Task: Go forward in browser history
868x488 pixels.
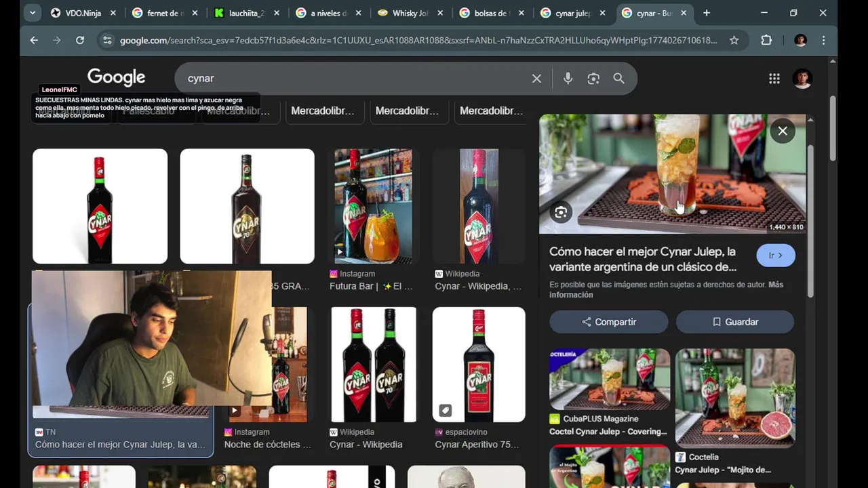Action: click(57, 40)
